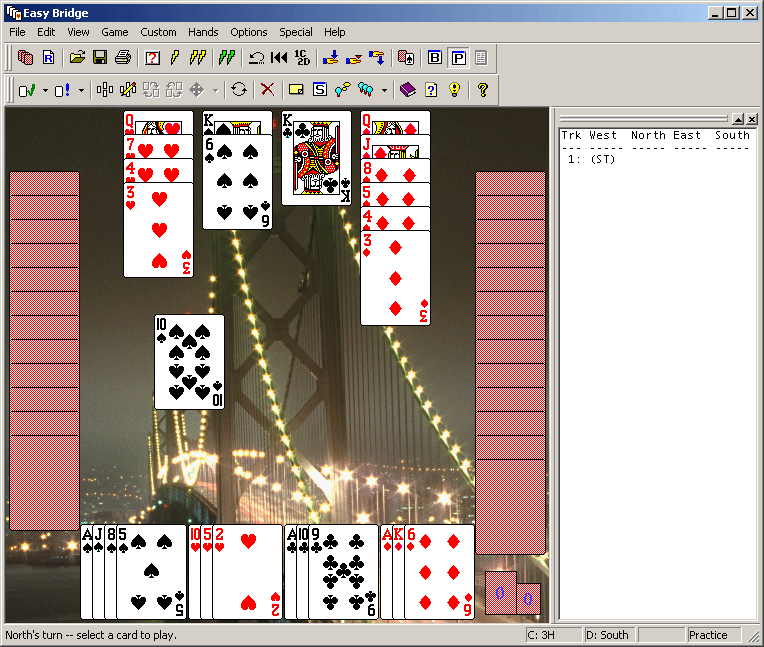Open the Hands menu

click(x=203, y=32)
